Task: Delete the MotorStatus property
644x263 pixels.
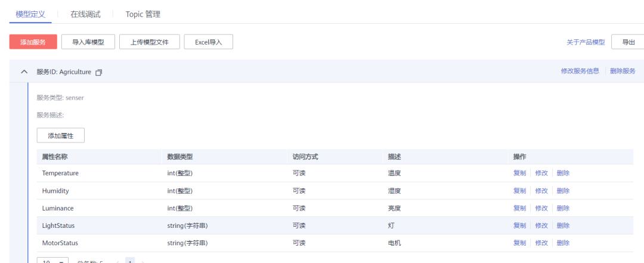Action: point(563,243)
